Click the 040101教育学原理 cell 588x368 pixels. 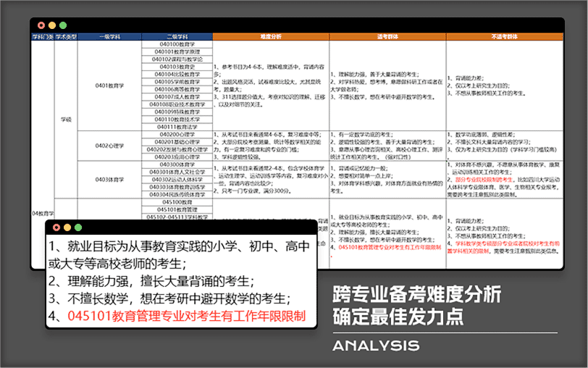[177, 52]
